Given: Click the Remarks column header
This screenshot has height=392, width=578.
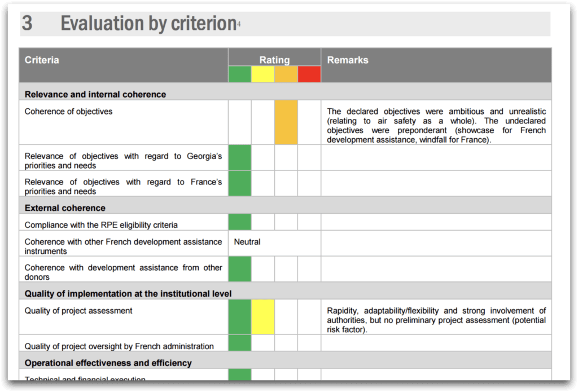Looking at the screenshot, I should click(x=348, y=60).
